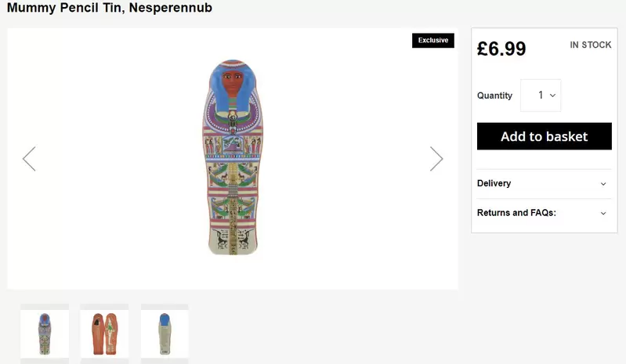Advance to the next product image
The width and height of the screenshot is (626, 364).
coord(436,159)
